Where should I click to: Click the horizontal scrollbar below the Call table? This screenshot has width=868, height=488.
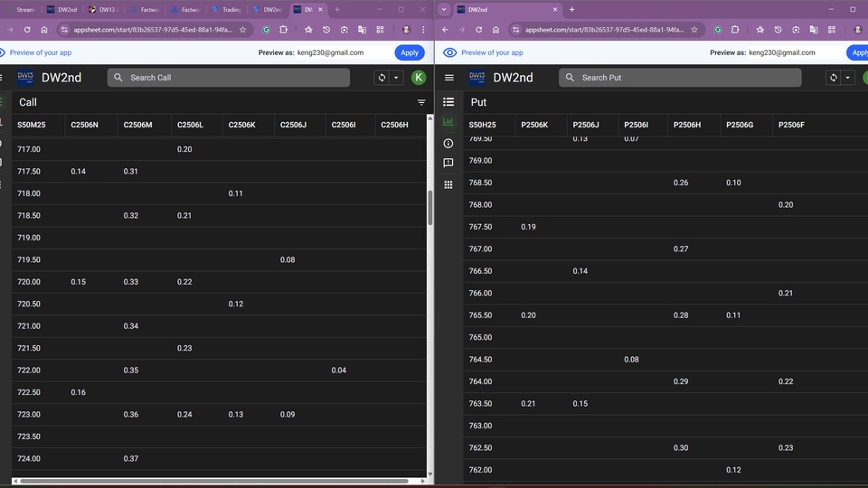tap(217, 481)
